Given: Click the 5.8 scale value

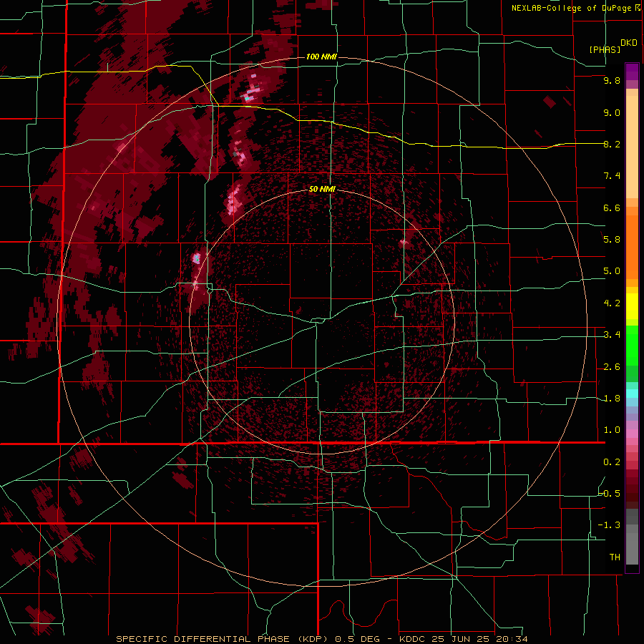Looking at the screenshot, I should click(x=612, y=239).
